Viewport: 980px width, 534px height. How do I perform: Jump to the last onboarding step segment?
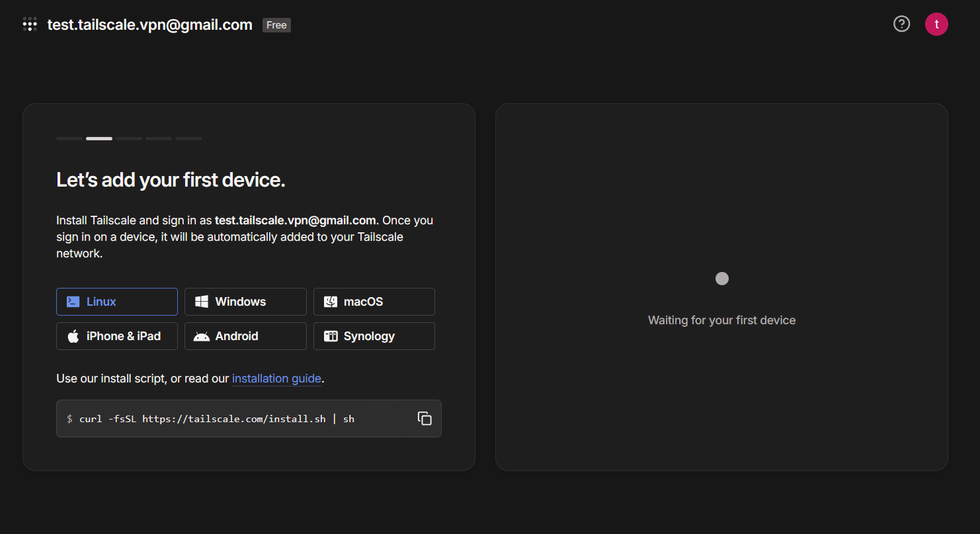click(188, 138)
